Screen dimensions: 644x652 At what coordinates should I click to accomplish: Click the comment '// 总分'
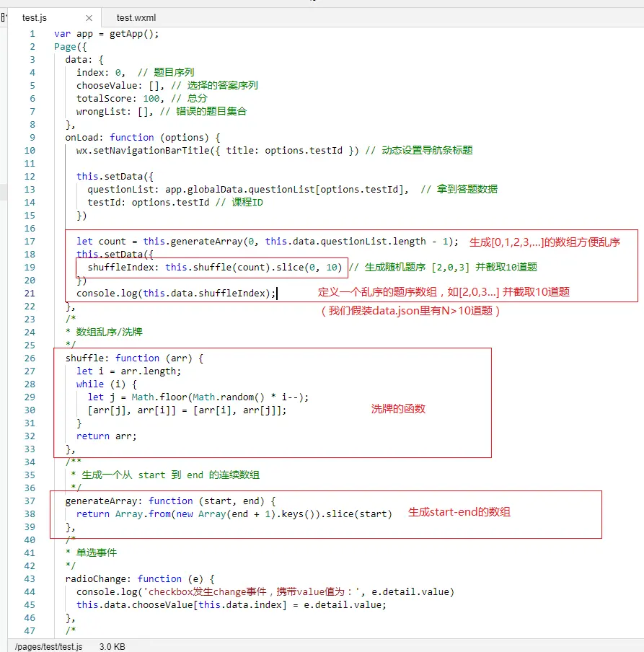(x=189, y=99)
